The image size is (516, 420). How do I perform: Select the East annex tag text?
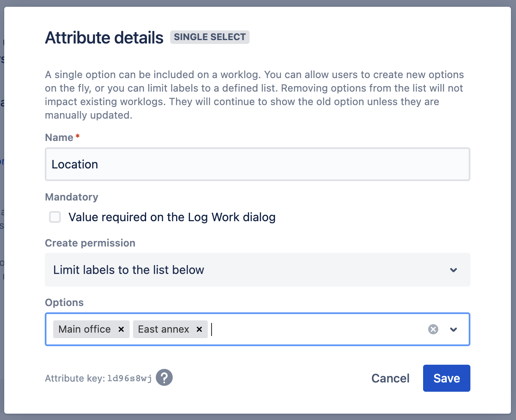[x=163, y=329]
